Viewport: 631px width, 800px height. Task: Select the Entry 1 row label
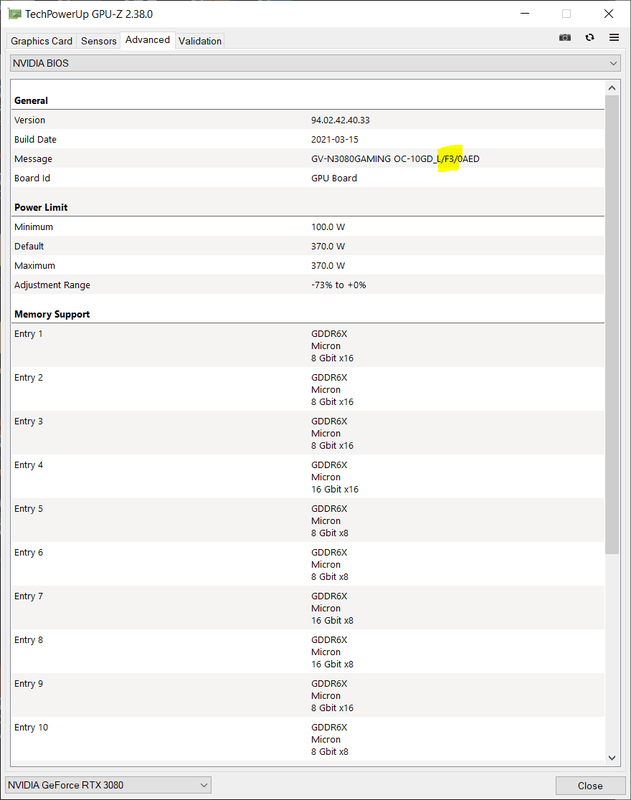[29, 334]
